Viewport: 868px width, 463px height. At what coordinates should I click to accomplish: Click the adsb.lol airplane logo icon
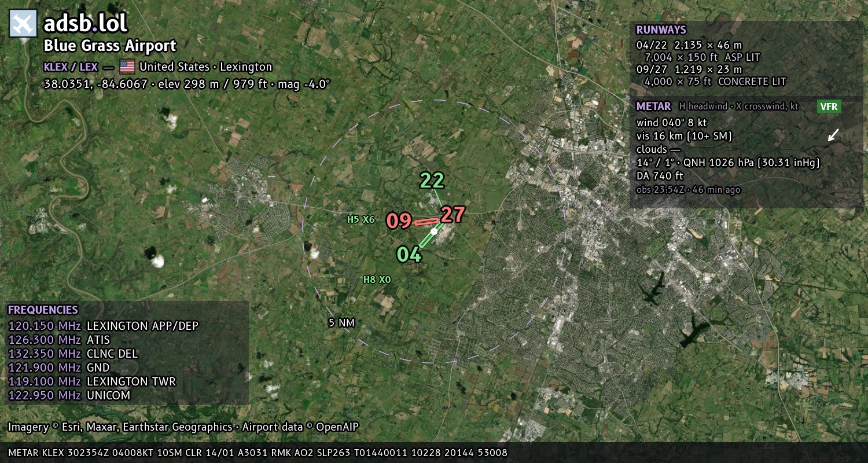23,24
